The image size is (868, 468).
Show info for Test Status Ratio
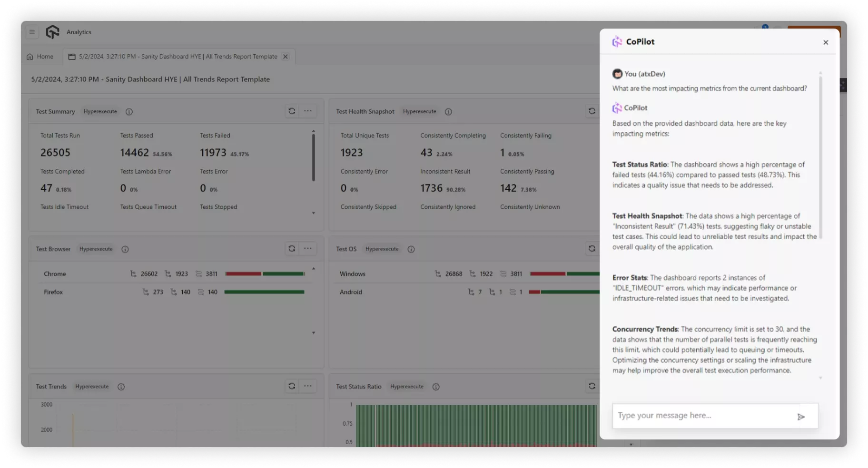436,387
